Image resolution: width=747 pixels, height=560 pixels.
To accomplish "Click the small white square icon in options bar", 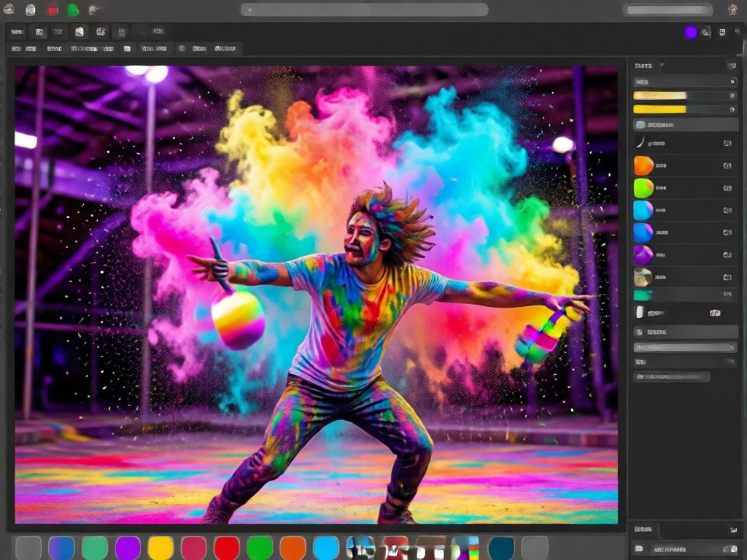I will pyautogui.click(x=127, y=49).
